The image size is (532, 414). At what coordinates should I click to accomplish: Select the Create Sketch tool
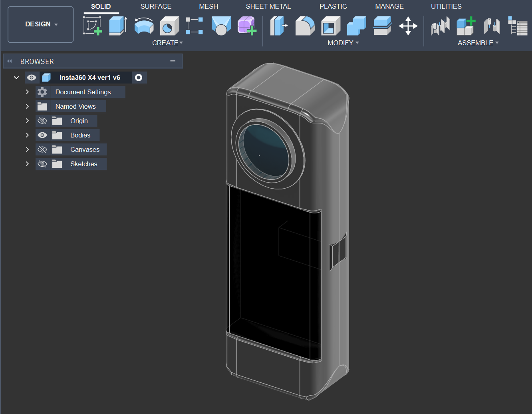93,26
